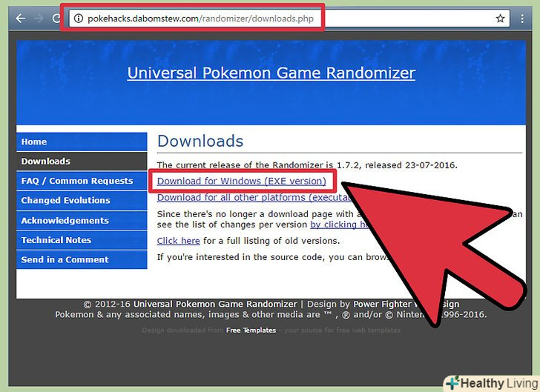Open the Universal Pokemon Game Randomizer header link
Viewport: 540px width, 392px height.
[x=271, y=73]
